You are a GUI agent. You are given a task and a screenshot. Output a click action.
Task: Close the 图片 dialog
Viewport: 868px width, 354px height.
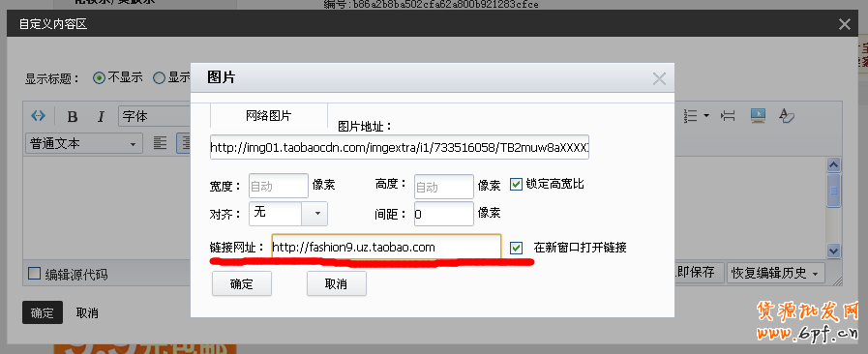[659, 78]
